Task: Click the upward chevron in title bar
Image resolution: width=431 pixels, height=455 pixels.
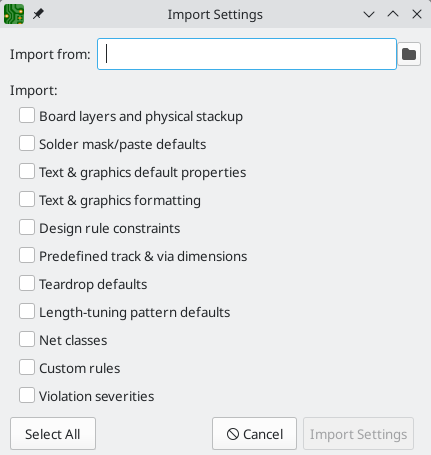Action: tap(393, 14)
